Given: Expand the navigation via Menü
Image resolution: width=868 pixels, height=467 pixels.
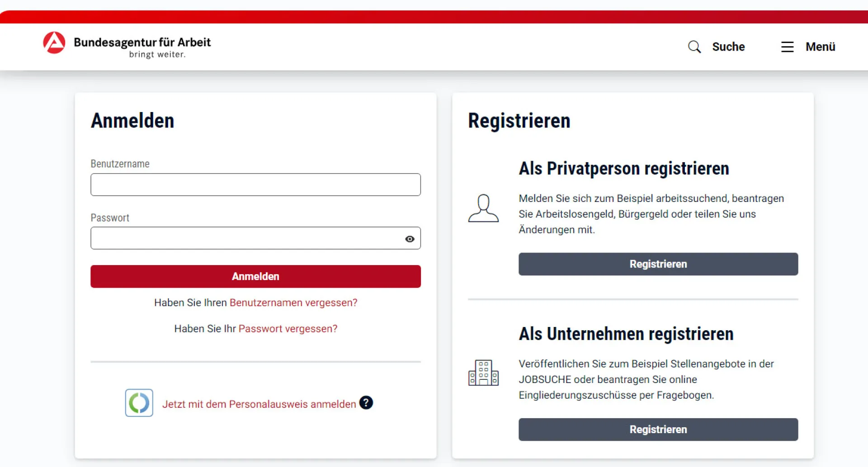Looking at the screenshot, I should (809, 47).
